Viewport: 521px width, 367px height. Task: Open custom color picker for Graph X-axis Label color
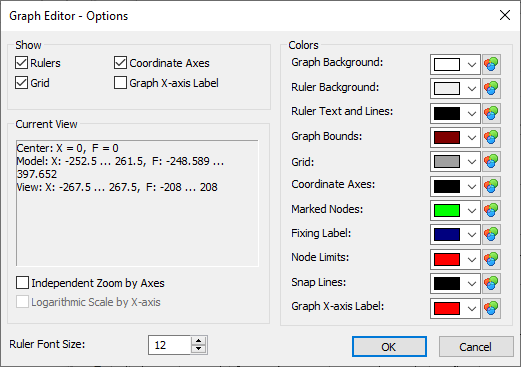491,308
